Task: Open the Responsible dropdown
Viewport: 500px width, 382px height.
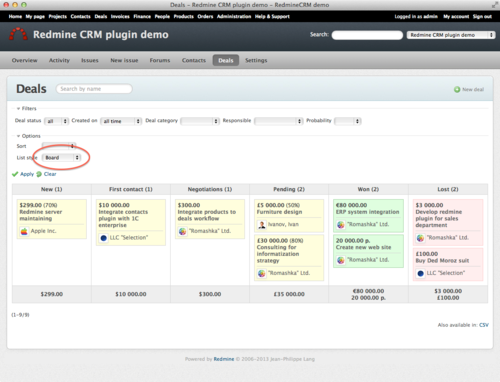Action: pos(278,121)
